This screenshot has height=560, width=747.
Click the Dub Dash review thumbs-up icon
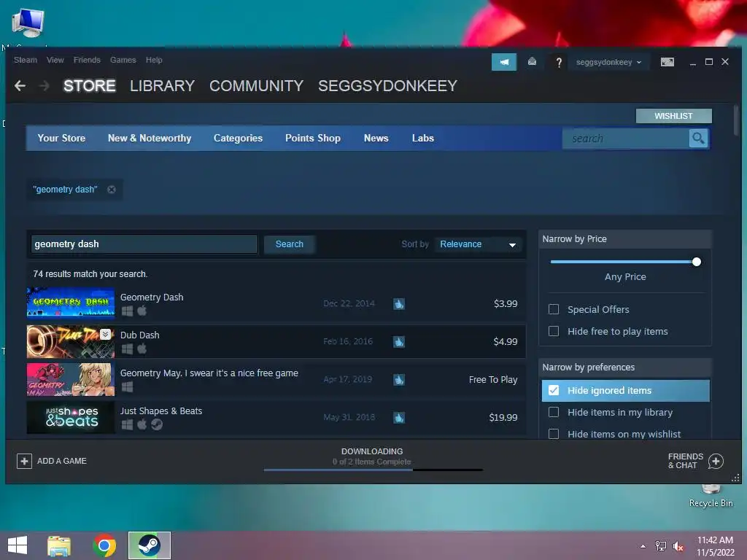[399, 342]
